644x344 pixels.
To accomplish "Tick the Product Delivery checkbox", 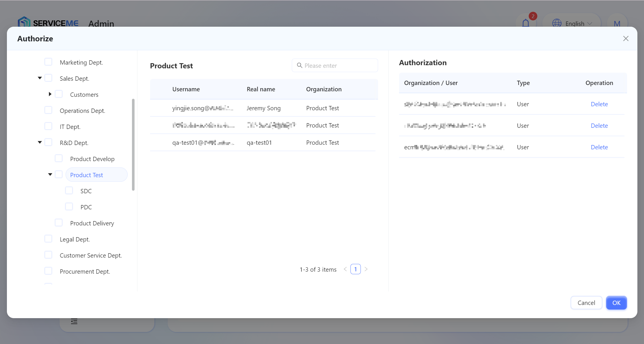I will [59, 223].
